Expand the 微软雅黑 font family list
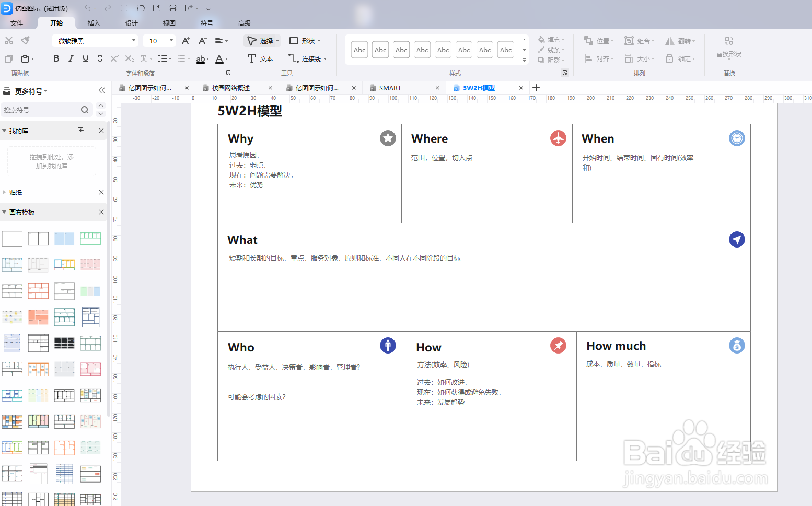 [x=133, y=41]
